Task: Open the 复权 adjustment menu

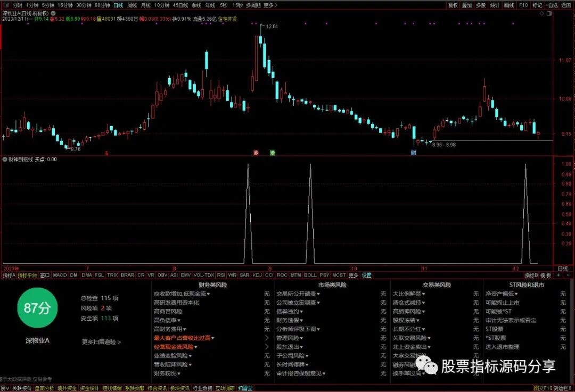Action: pyautogui.click(x=453, y=5)
